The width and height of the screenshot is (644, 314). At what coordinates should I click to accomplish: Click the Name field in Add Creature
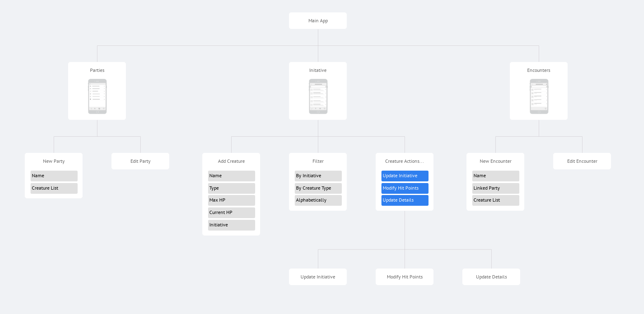coord(232,176)
